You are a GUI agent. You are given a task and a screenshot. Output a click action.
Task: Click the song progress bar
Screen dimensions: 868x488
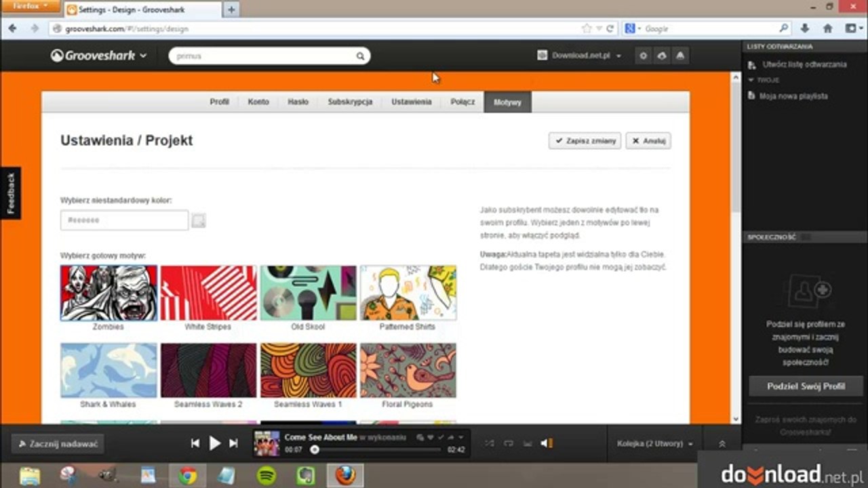click(376, 449)
